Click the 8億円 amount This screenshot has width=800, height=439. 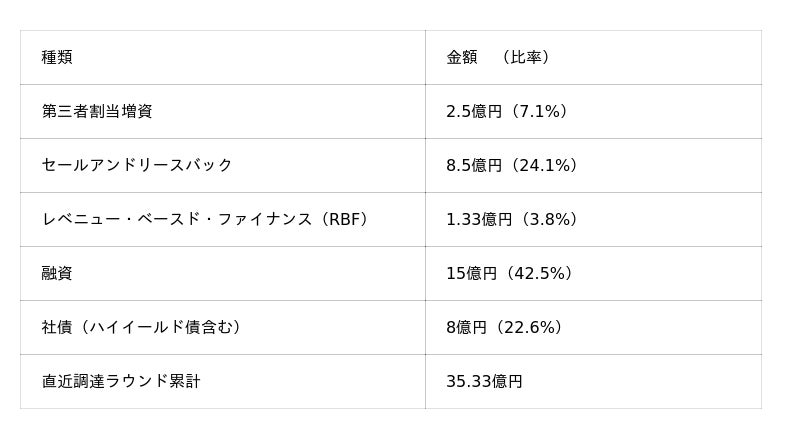coord(466,328)
